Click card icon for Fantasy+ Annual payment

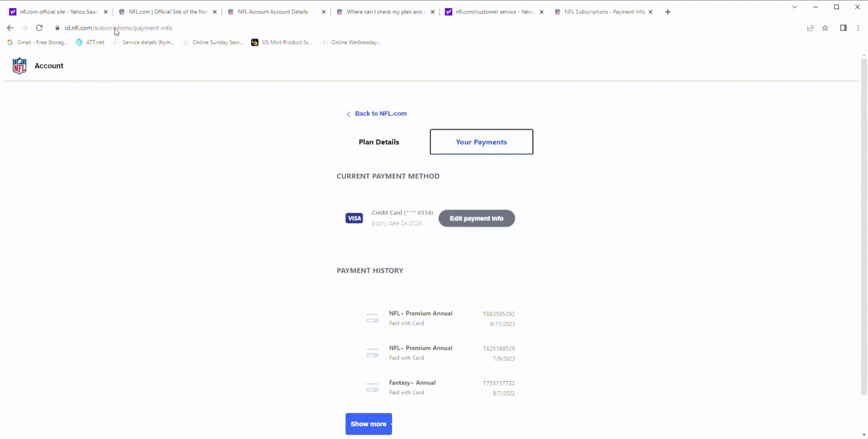coord(372,387)
